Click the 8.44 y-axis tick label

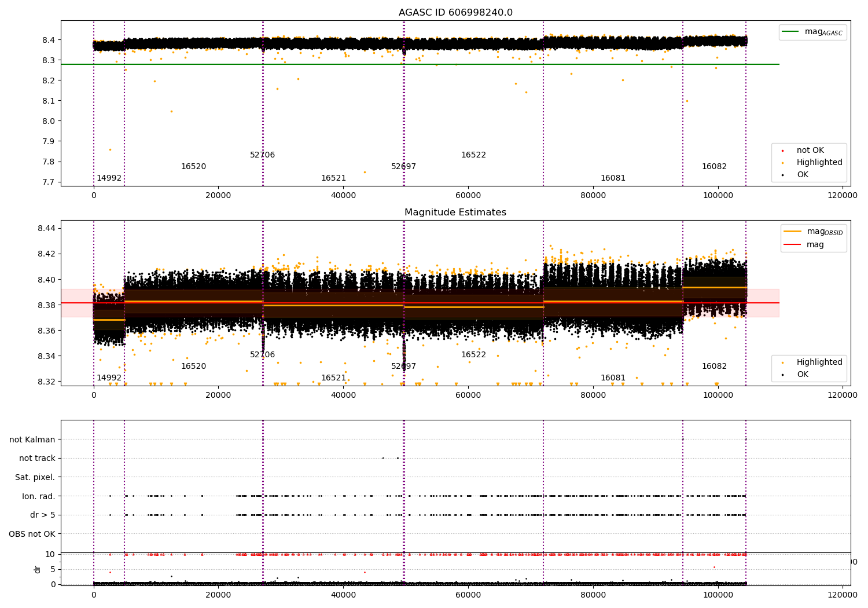click(x=46, y=229)
